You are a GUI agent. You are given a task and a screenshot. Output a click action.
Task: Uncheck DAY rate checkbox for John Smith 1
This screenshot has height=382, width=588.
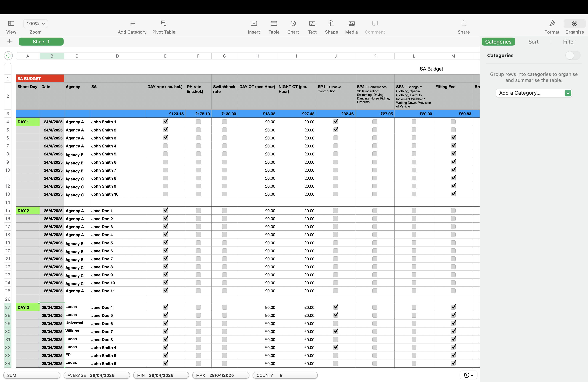point(165,121)
